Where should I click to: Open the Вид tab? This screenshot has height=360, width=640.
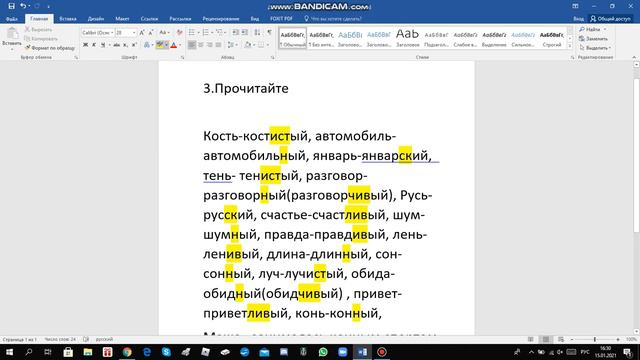pyautogui.click(x=255, y=19)
